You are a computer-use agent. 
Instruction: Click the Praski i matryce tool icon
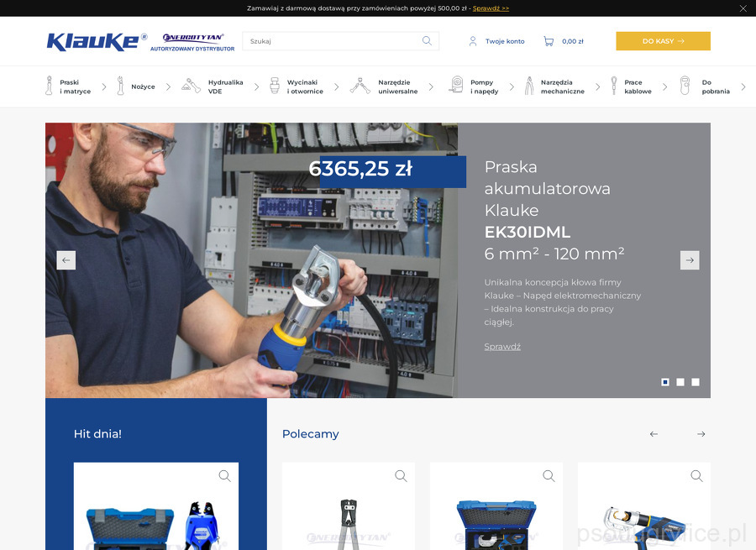point(49,86)
